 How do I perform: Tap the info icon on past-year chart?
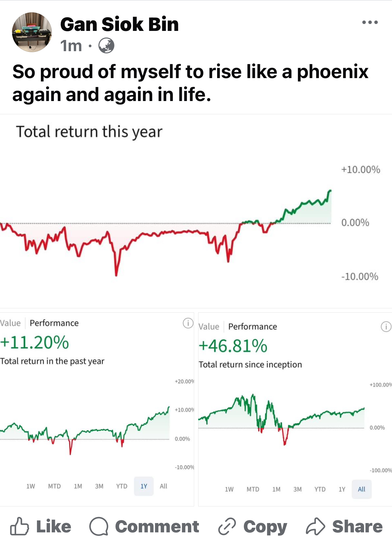[x=188, y=323]
